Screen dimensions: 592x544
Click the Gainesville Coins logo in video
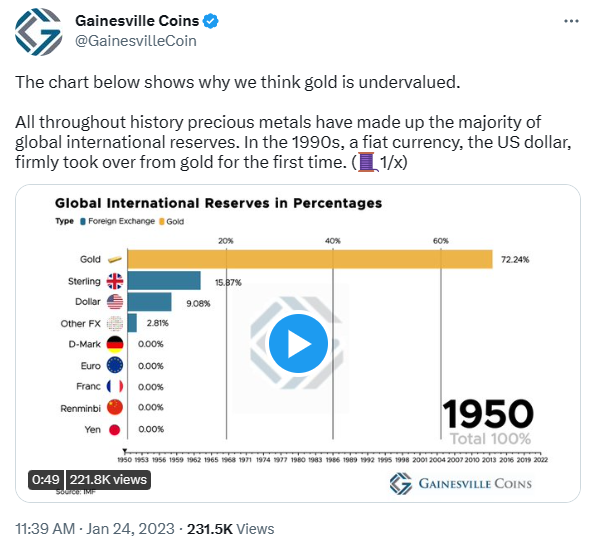(461, 484)
